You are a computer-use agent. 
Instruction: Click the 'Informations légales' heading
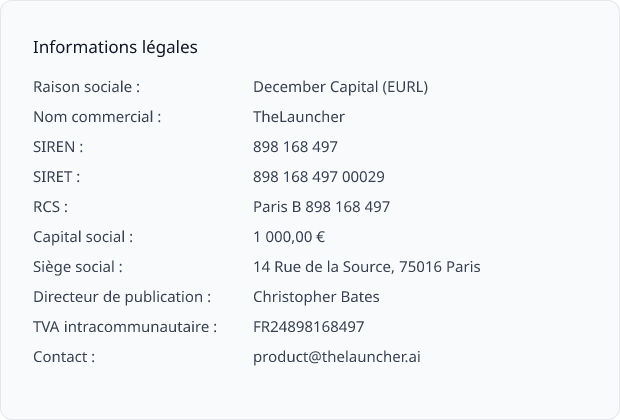115,47
